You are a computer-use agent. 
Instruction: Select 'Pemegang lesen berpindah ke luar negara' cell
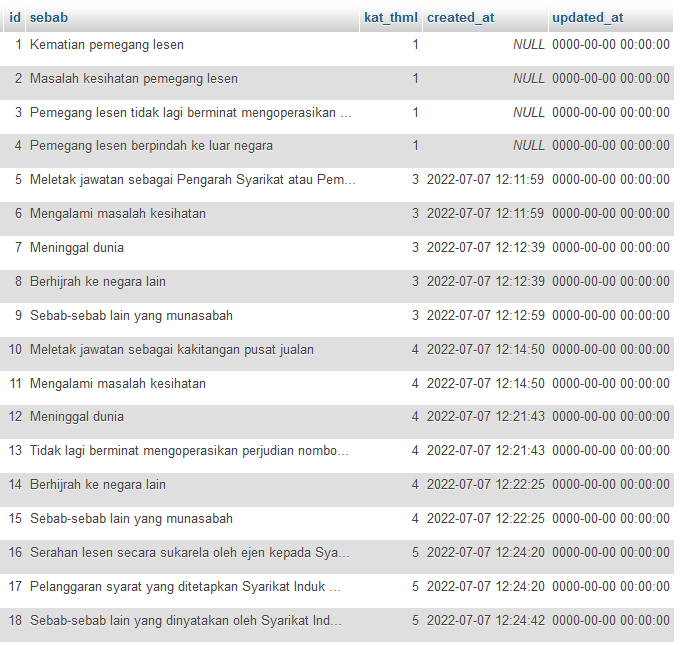[x=151, y=146]
